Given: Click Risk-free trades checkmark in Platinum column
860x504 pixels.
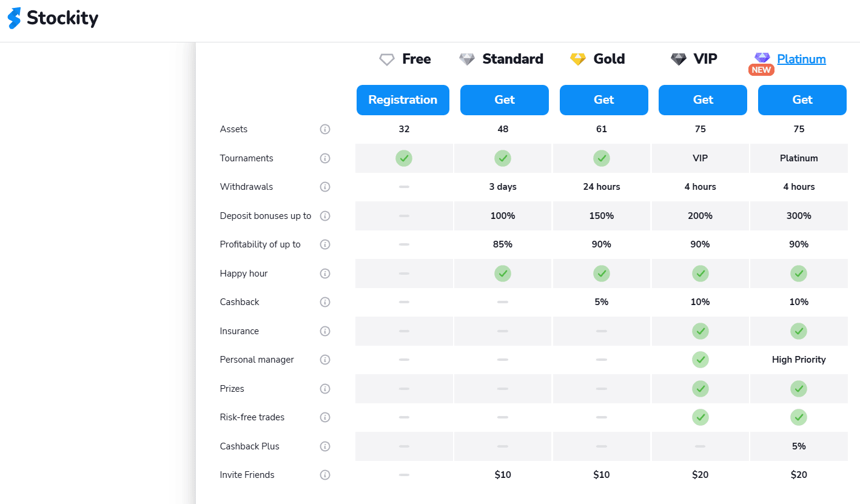Looking at the screenshot, I should (x=799, y=417).
